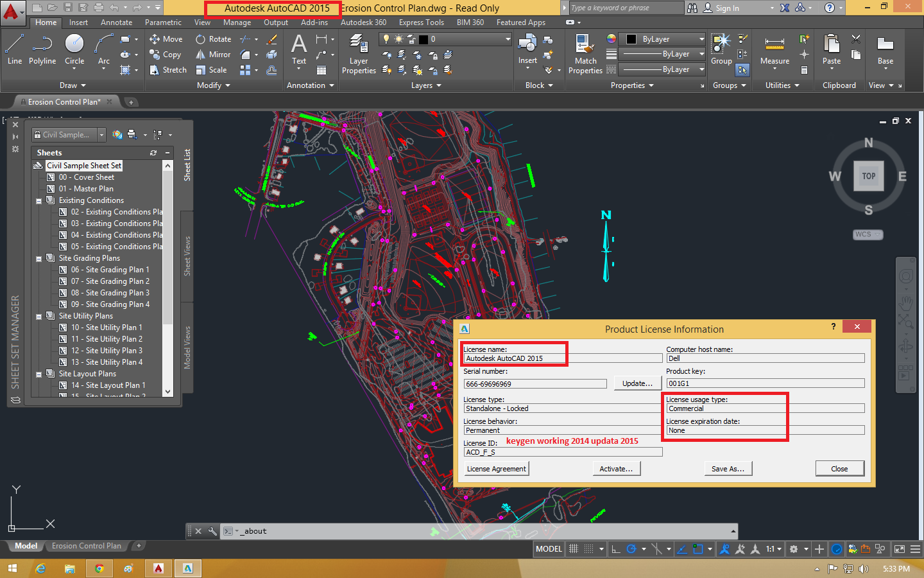Toggle object snap in status bar
Viewport: 924px width, 578px height.
[697, 549]
